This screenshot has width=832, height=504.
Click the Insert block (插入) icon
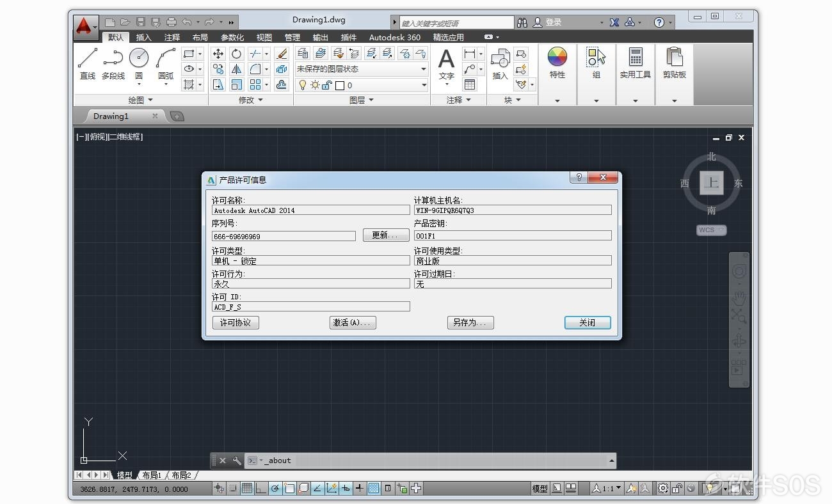(500, 64)
